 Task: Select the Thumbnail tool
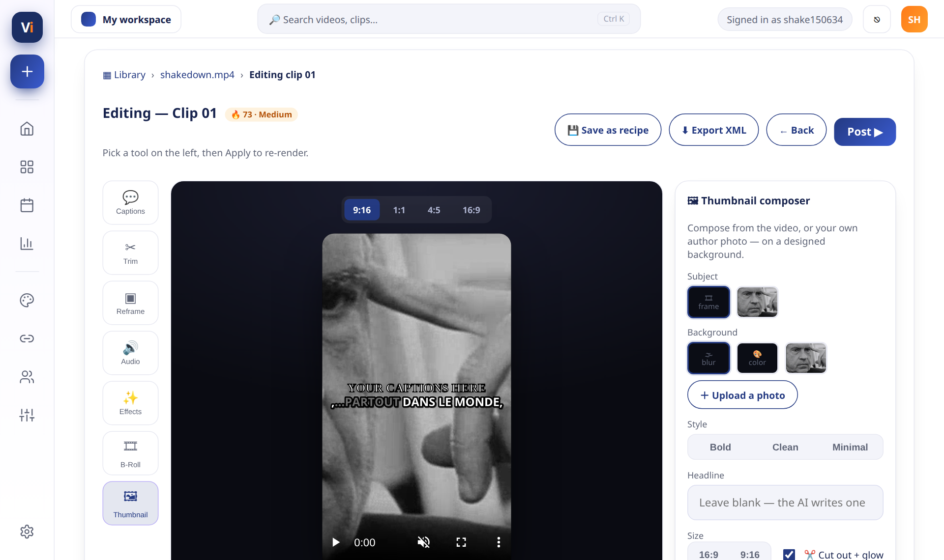pos(130,503)
